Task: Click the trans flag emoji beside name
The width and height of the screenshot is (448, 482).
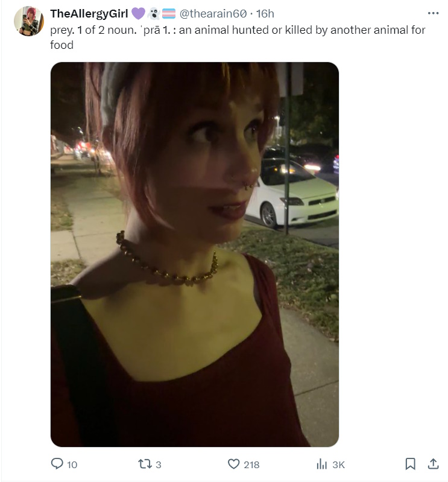Action: (x=169, y=13)
